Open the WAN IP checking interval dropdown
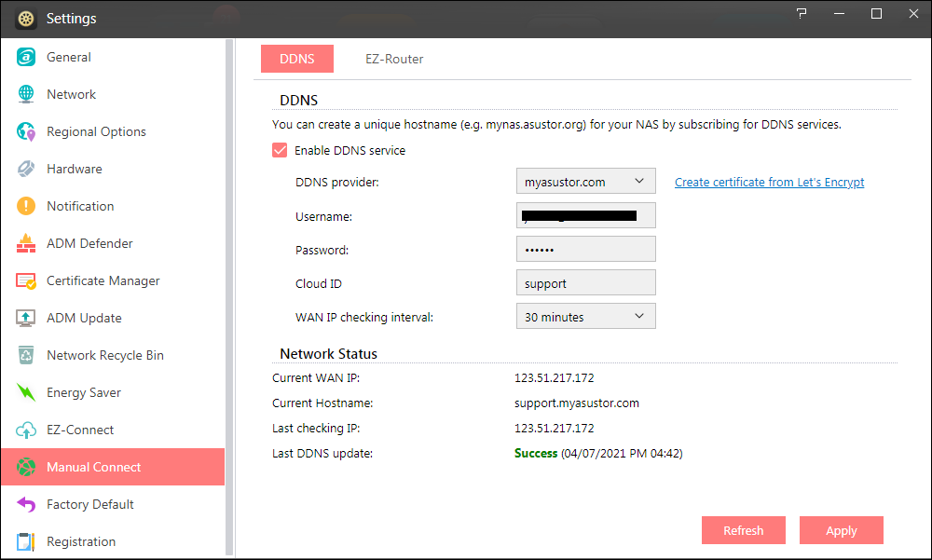Screen dimensions: 932x560 [x=585, y=316]
